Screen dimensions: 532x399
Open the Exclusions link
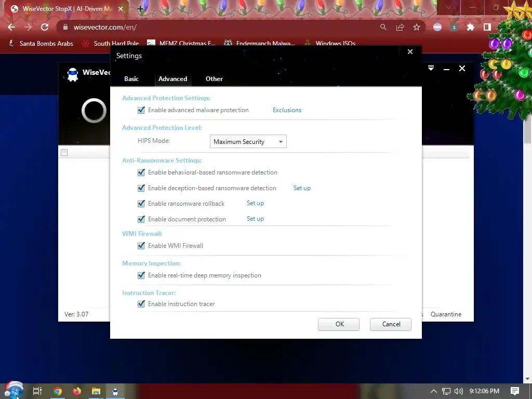click(x=287, y=110)
